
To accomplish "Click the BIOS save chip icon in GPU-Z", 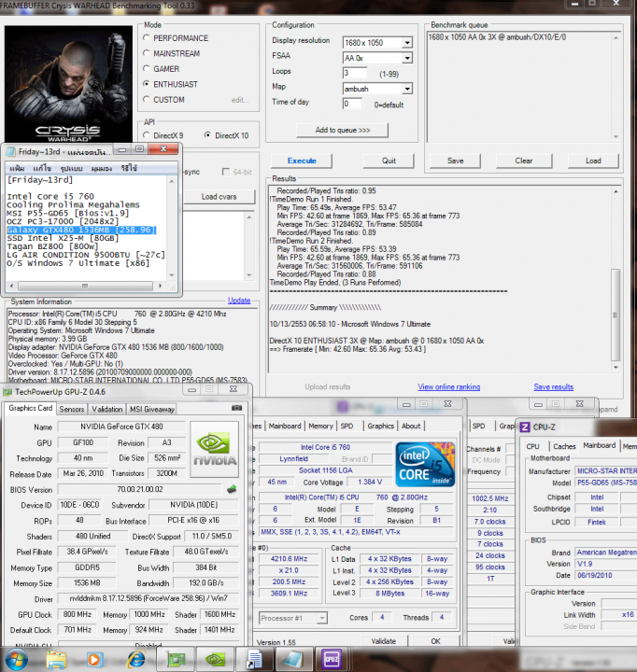I will (x=232, y=489).
